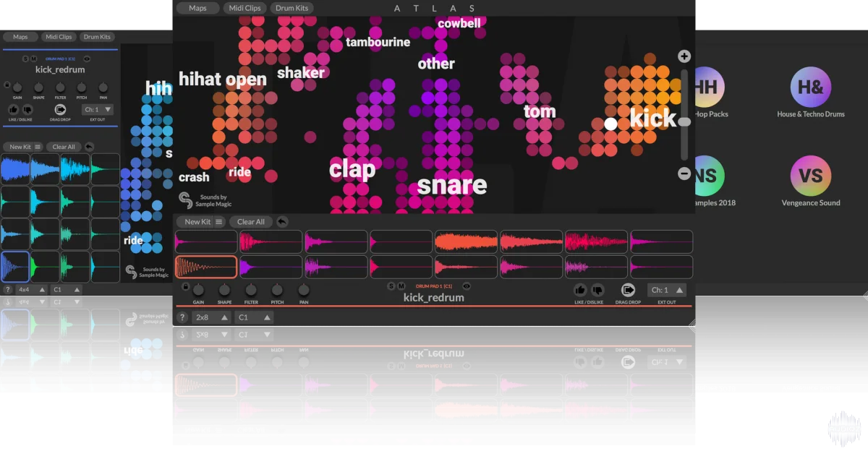Select the white sample dot near the kick label
This screenshot has width=868, height=454.
[611, 124]
